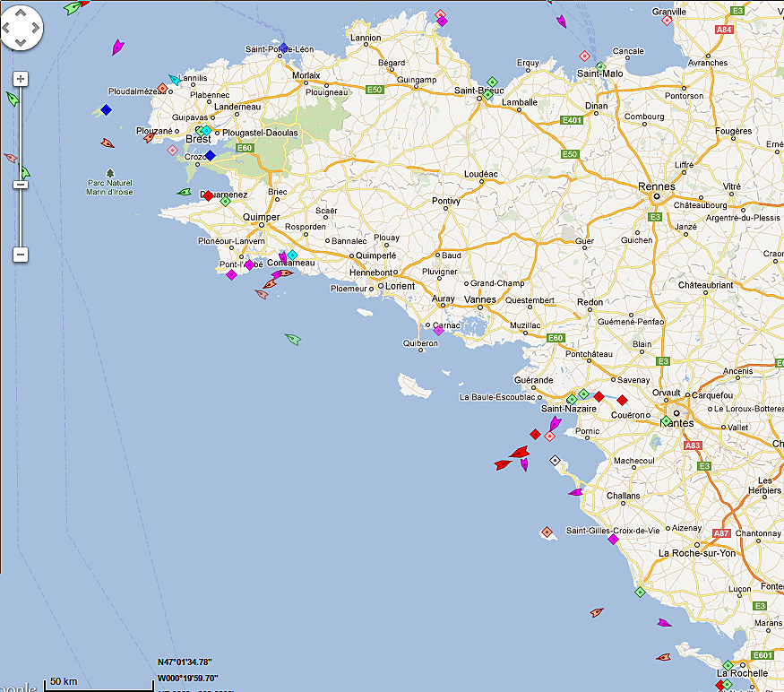Screen dimensions: 784x692
Task: Select the green diamond marker at Nantes
Action: coord(666,420)
